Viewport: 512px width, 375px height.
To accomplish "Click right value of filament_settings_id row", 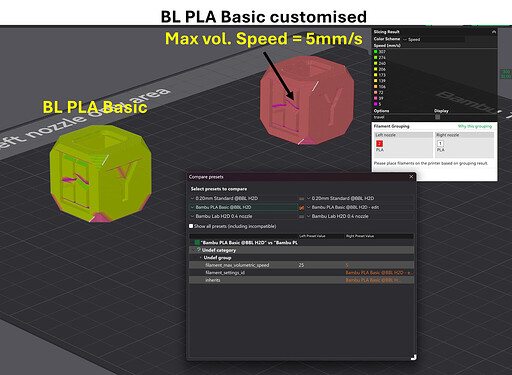I will pos(379,273).
